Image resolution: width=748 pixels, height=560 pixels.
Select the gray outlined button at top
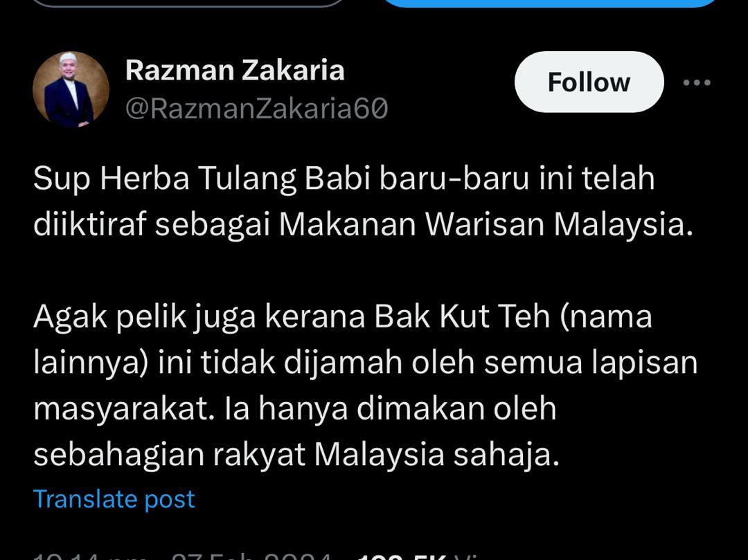[189, 3]
